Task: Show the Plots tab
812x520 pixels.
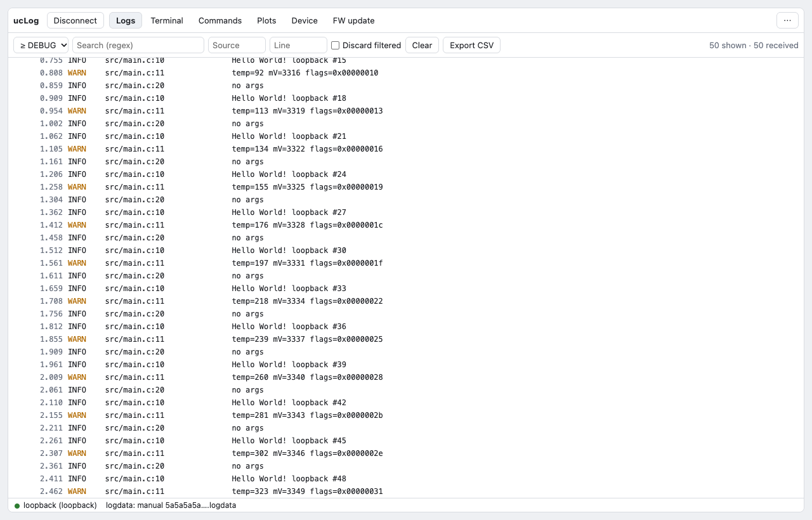Action: tap(266, 20)
